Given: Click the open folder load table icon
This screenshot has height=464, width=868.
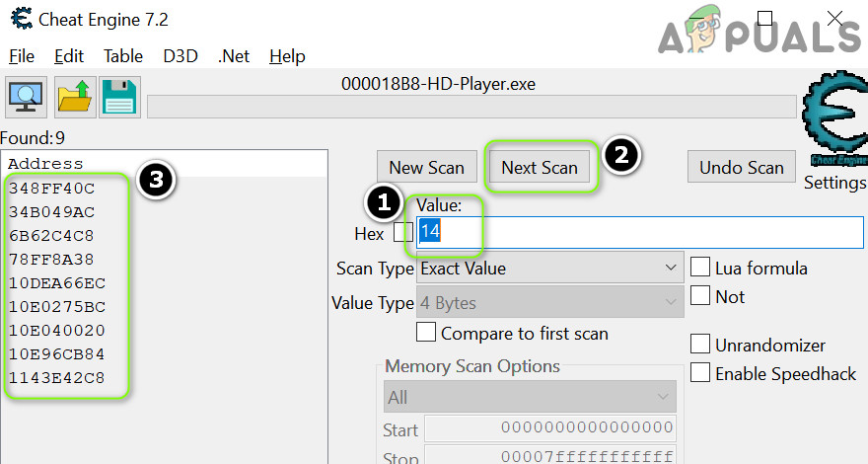Looking at the screenshot, I should point(75,98).
